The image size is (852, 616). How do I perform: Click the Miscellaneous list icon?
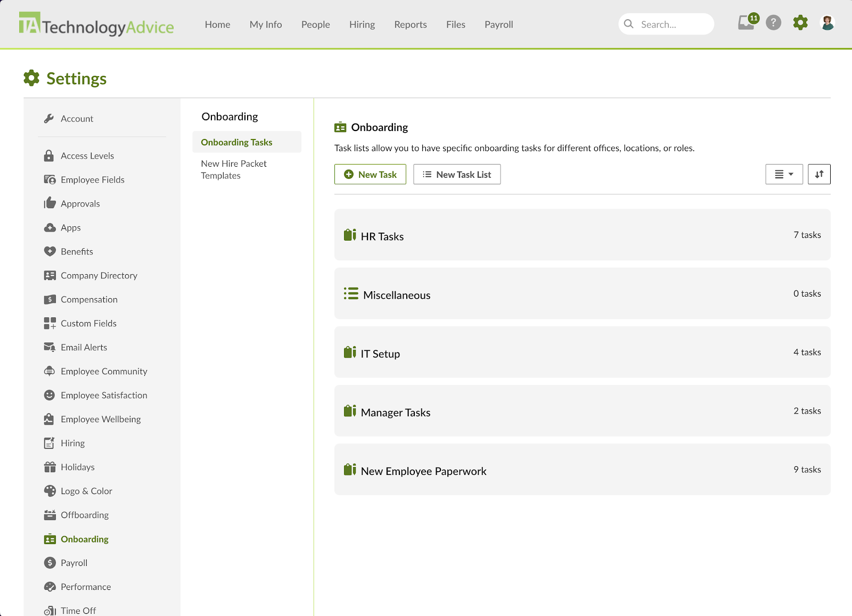pos(351,294)
